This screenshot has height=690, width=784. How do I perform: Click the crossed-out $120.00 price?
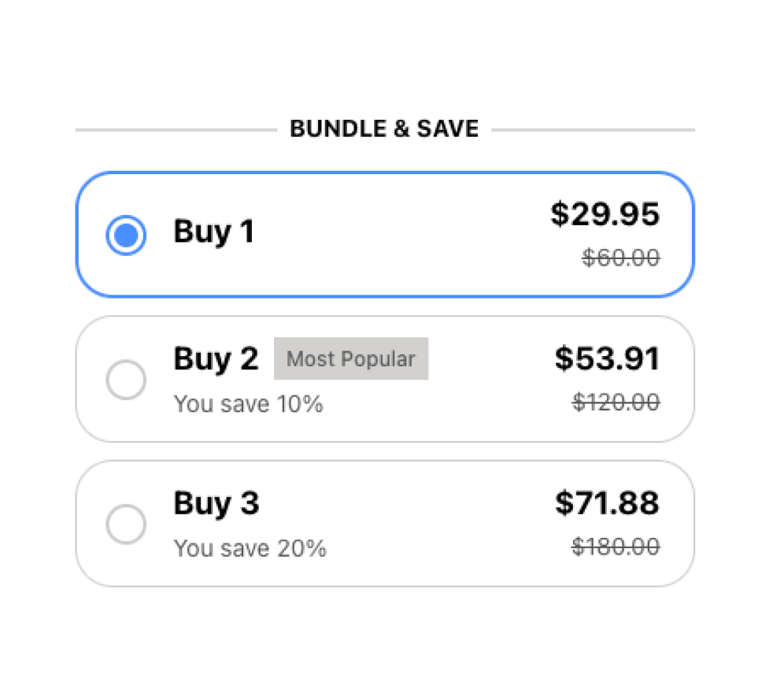[x=616, y=402]
